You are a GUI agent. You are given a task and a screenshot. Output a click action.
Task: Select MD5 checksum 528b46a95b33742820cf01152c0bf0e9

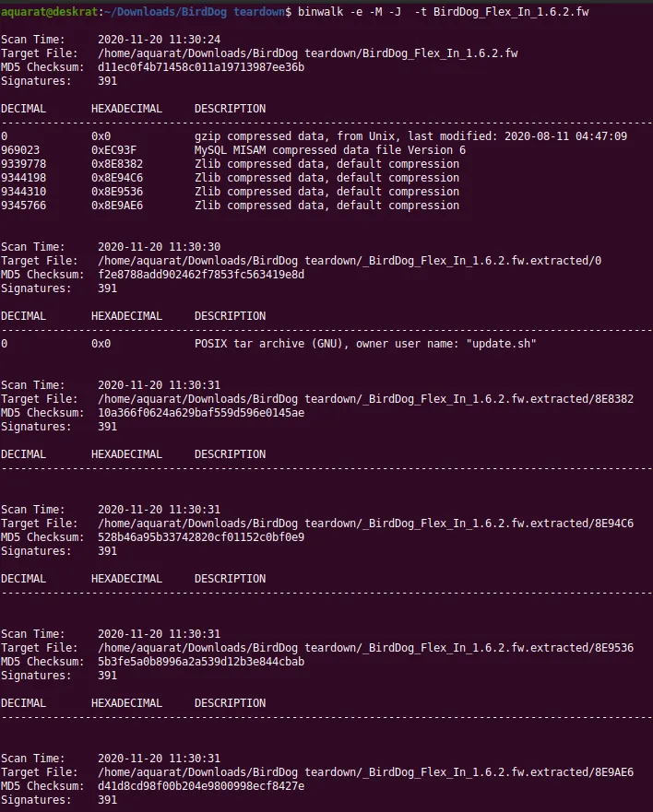coord(201,537)
